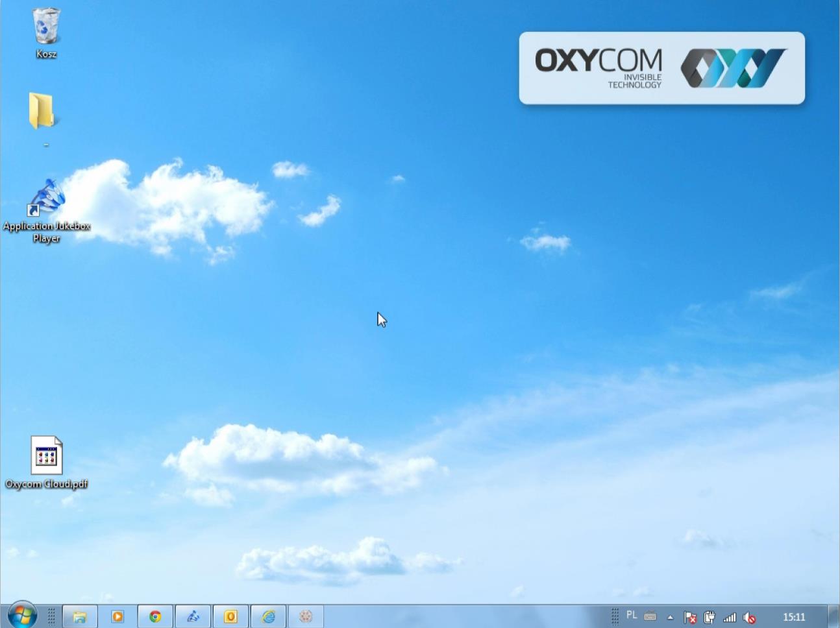Viewport: 840px width, 628px height.
Task: Click the "Application Jukebox Player" label
Action: point(47,232)
